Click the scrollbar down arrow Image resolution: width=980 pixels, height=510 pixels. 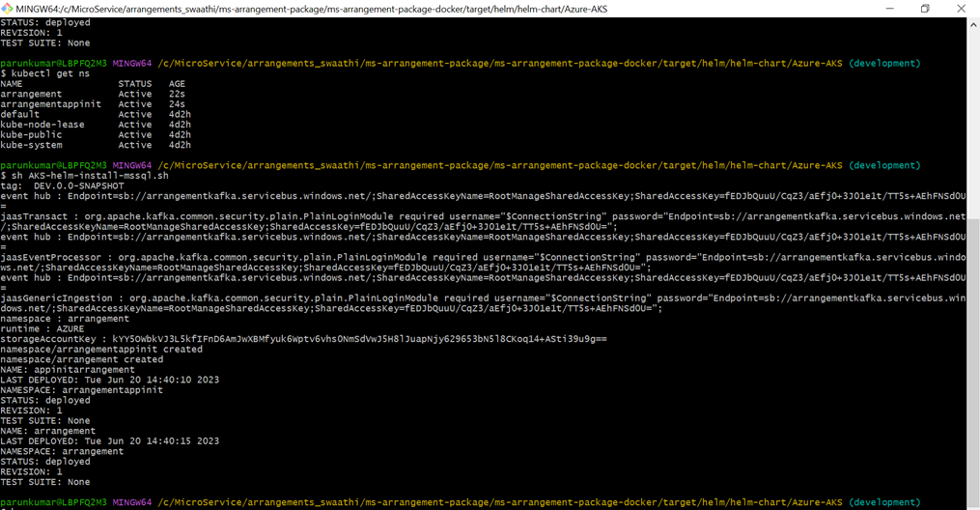[973, 502]
